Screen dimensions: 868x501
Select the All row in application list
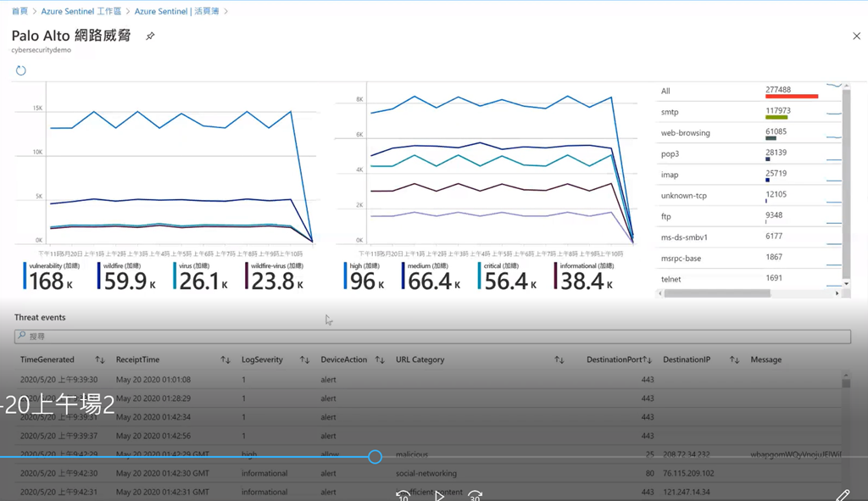[x=748, y=92]
